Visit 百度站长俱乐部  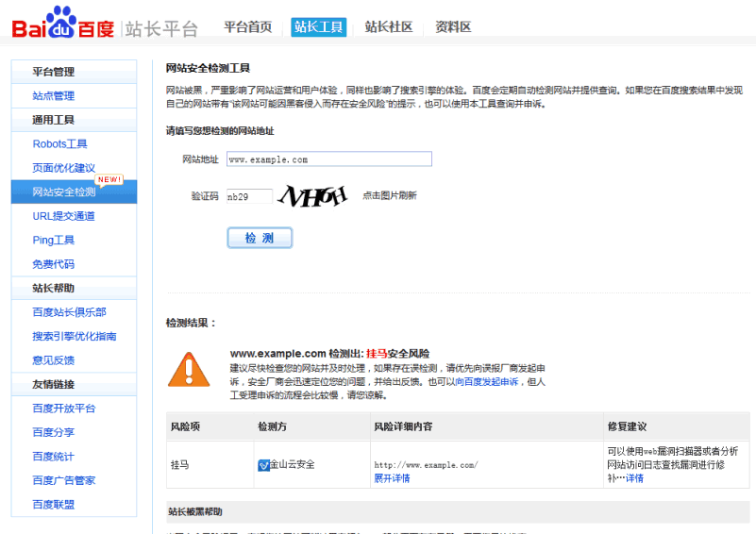click(x=70, y=312)
